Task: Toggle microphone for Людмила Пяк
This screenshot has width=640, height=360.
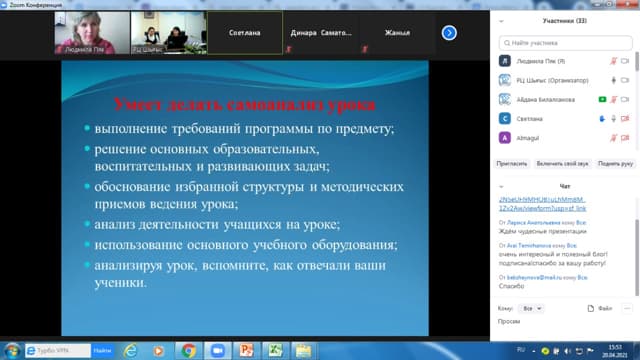Action: coord(613,61)
